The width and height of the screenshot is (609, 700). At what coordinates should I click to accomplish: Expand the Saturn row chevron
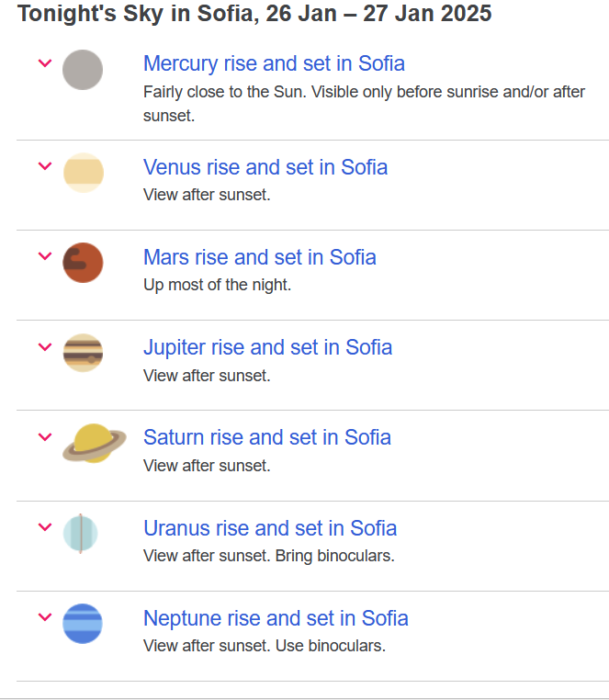[x=44, y=436]
